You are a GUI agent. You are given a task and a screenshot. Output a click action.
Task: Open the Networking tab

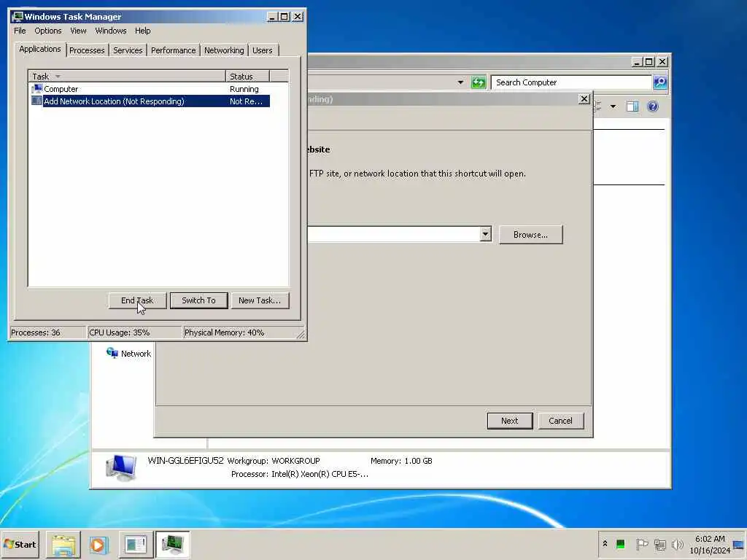coord(224,50)
